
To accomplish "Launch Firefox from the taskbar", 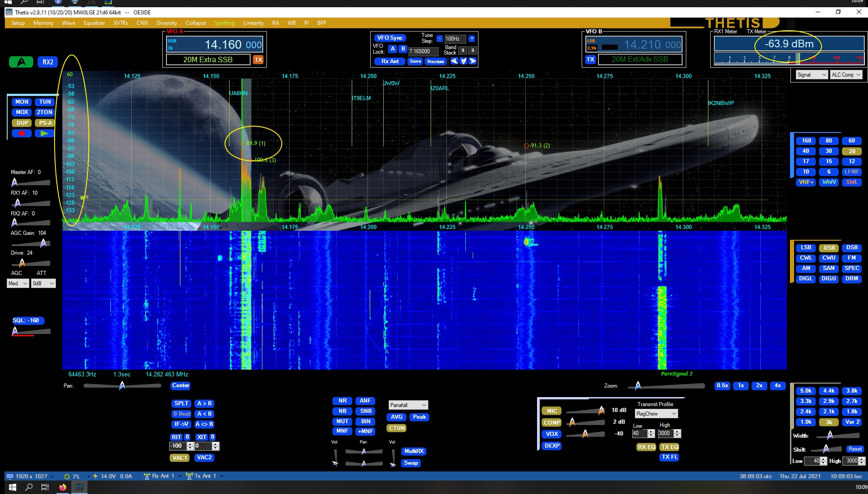I will click(62, 487).
